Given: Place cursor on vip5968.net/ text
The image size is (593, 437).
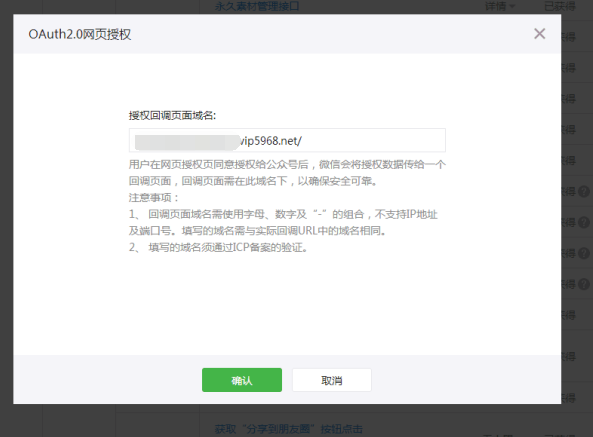Looking at the screenshot, I should pyautogui.click(x=271, y=141).
